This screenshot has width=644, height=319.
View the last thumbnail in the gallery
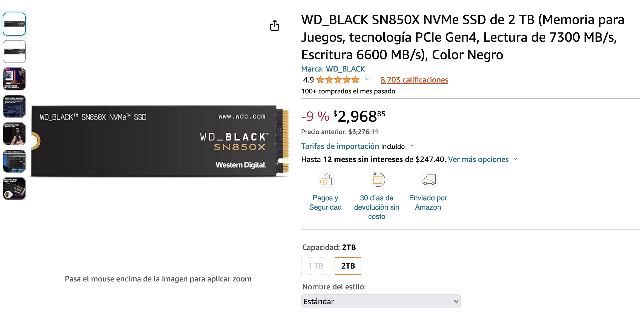pyautogui.click(x=14, y=189)
